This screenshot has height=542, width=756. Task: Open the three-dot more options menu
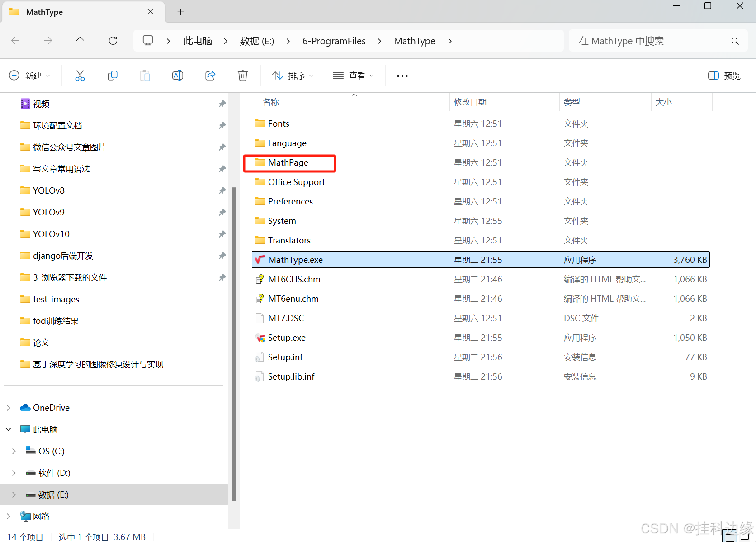click(x=402, y=76)
